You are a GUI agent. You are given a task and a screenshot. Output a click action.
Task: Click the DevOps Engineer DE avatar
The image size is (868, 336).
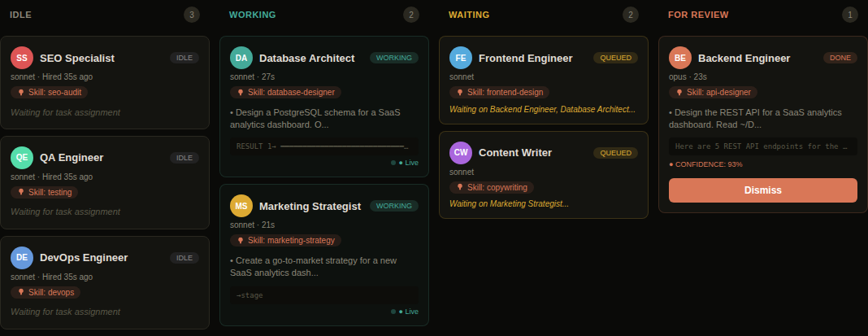pos(22,257)
